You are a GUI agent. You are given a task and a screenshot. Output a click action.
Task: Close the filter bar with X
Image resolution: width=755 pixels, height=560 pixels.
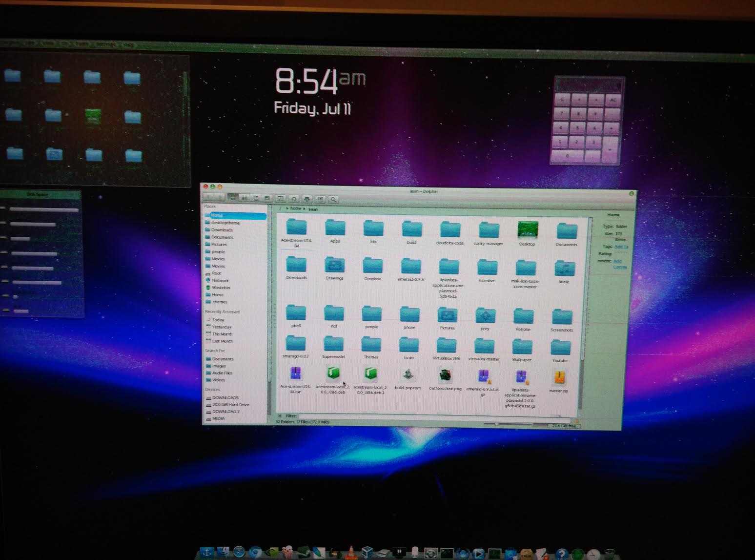pyautogui.click(x=280, y=416)
